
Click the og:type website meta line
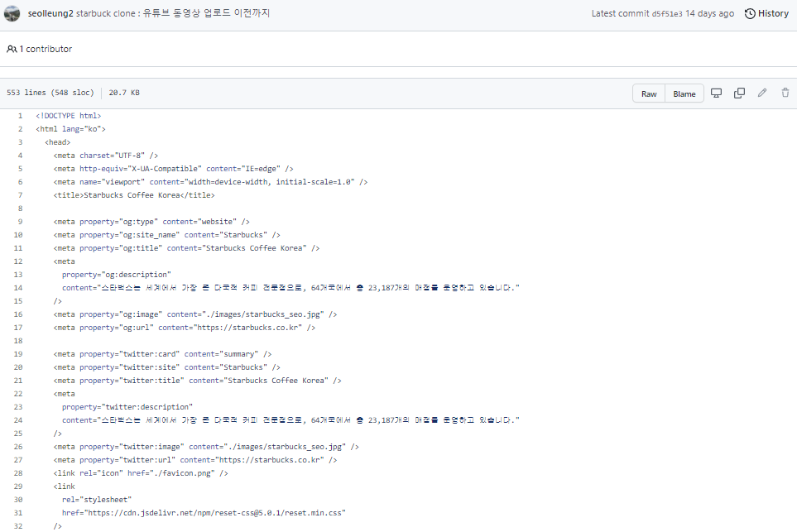tap(151, 222)
